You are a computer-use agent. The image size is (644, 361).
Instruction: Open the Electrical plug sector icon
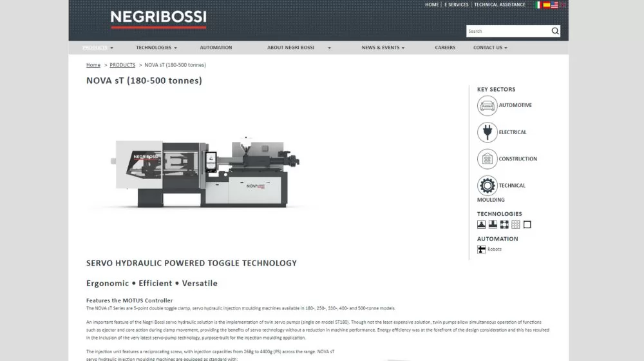tap(487, 132)
